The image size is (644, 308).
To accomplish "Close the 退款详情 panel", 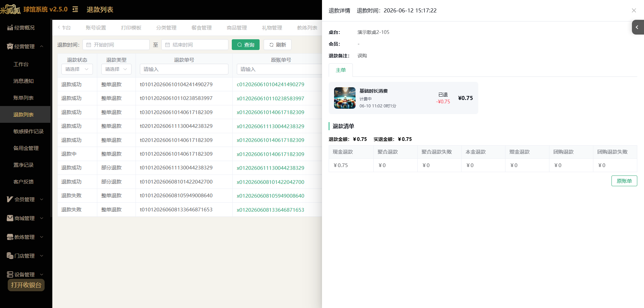I will pos(634,10).
